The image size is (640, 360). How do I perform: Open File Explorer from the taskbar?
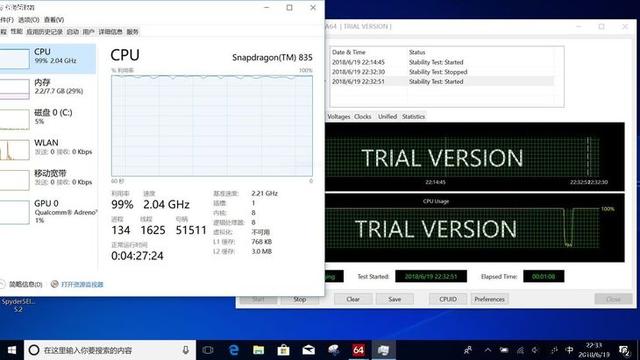tap(258, 350)
